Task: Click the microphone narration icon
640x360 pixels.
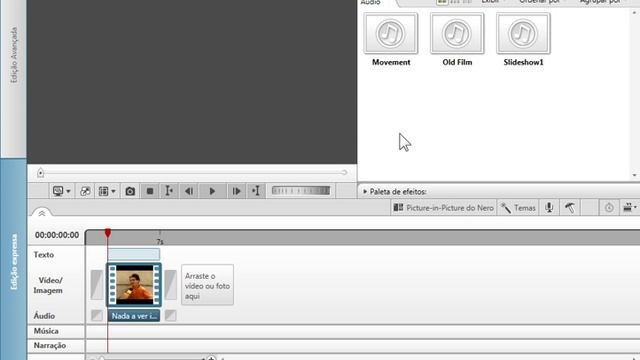Action: tap(549, 208)
